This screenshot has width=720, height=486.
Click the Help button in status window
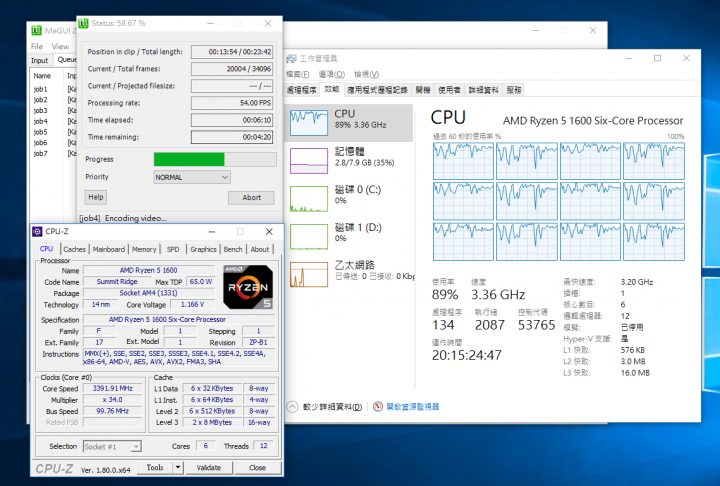[x=96, y=197]
